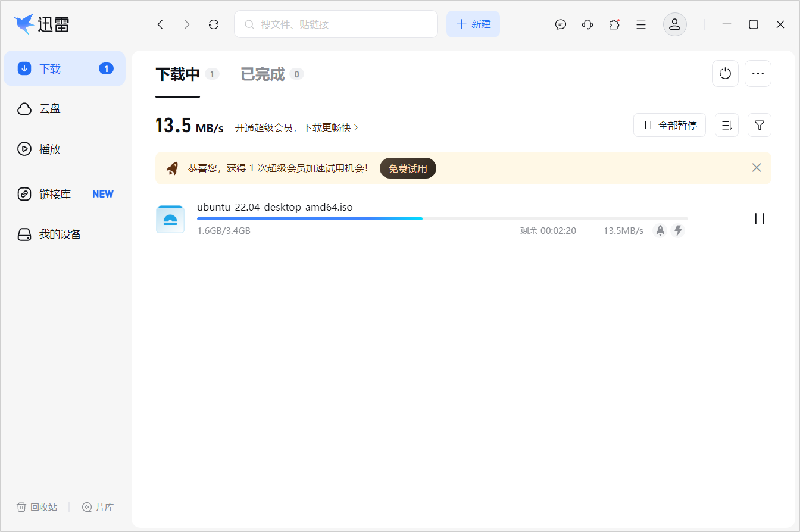
Task: Open the filter funnel icon
Action: (760, 125)
